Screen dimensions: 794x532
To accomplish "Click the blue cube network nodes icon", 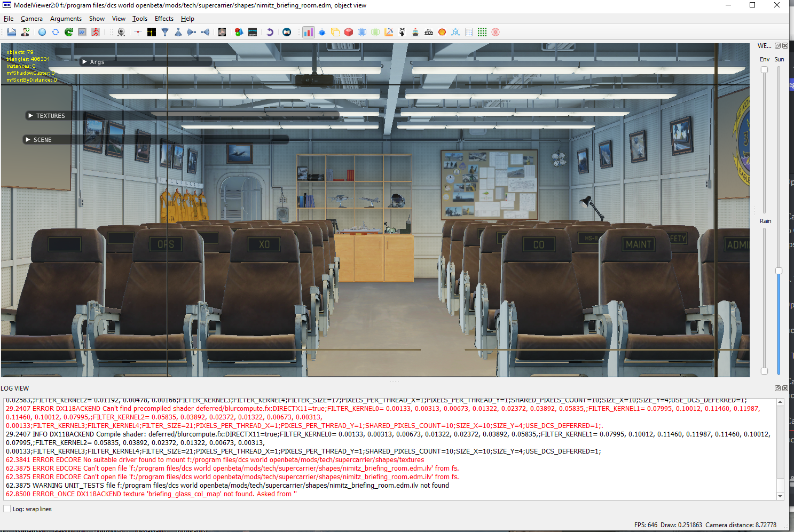I will pyautogui.click(x=455, y=32).
